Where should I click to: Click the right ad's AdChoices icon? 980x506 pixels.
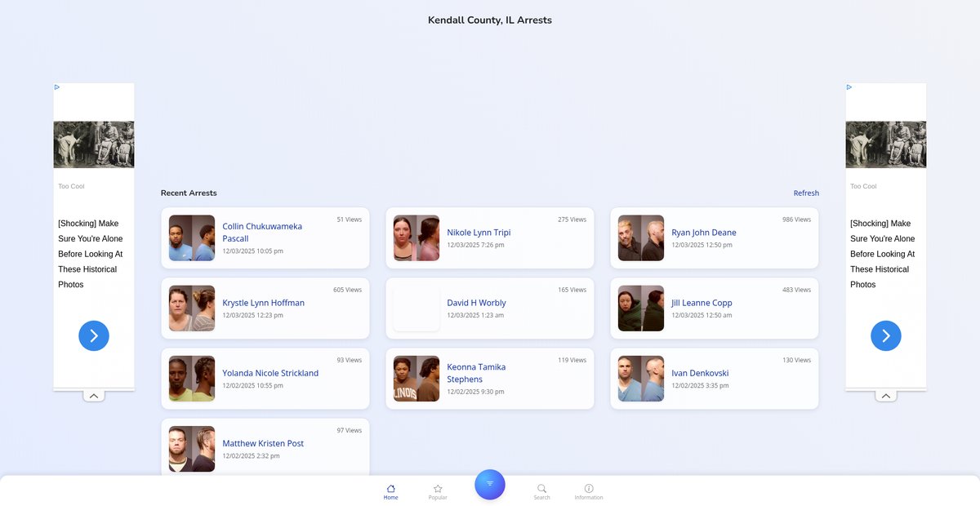849,87
